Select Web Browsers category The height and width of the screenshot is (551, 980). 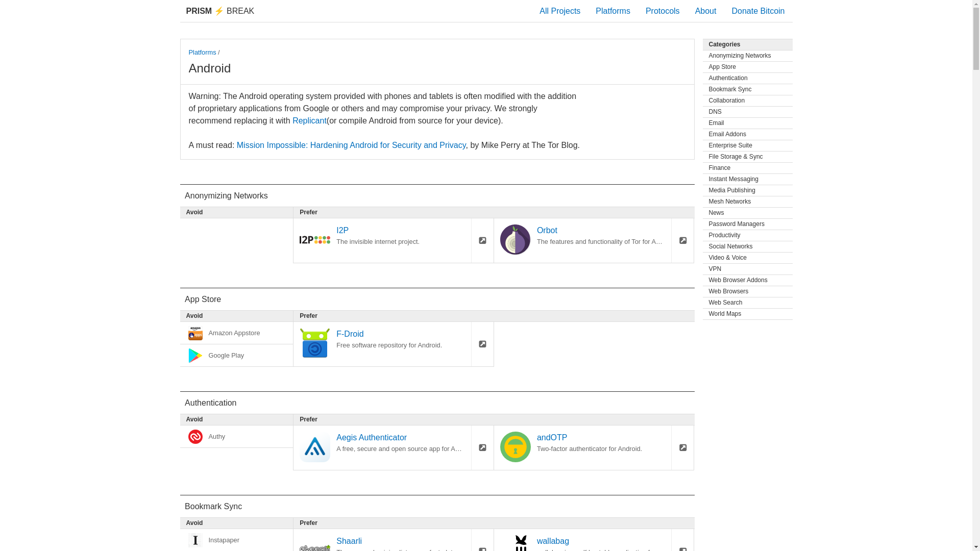(x=747, y=291)
